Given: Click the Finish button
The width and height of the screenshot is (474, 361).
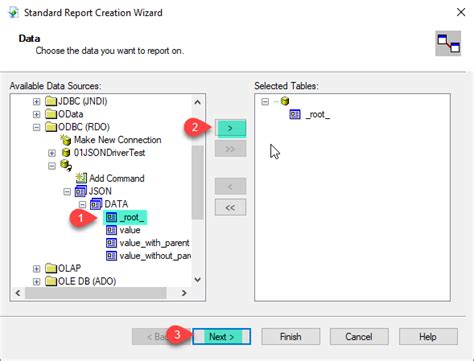Looking at the screenshot, I should (x=291, y=337).
